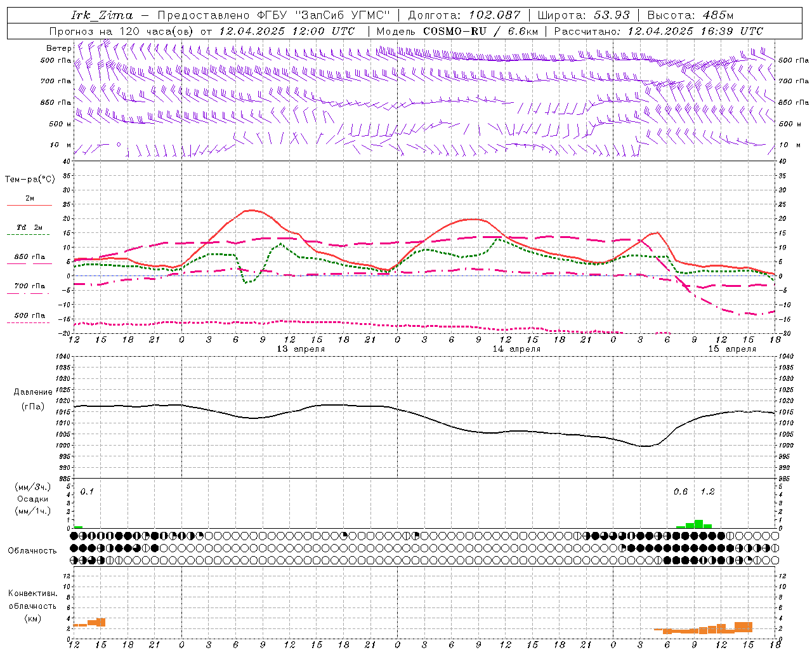Click the (гПа) unit label under Давление

[33, 407]
